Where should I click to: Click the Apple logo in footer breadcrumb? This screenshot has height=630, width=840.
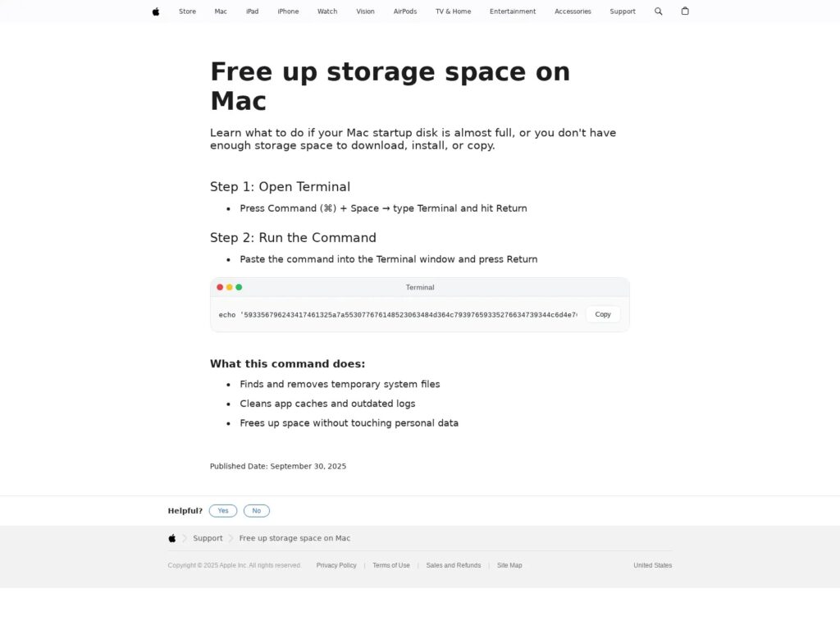pos(172,538)
